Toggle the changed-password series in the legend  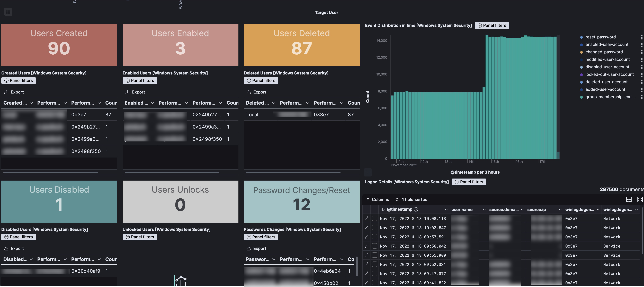pos(604,52)
